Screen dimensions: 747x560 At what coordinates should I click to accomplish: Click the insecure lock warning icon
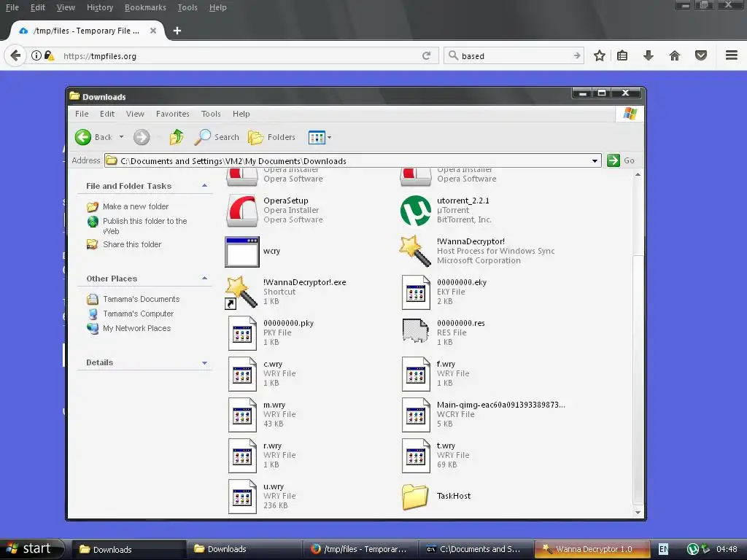(49, 55)
